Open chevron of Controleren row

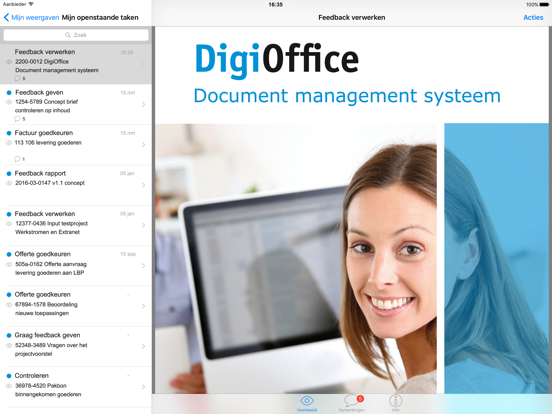pos(143,387)
